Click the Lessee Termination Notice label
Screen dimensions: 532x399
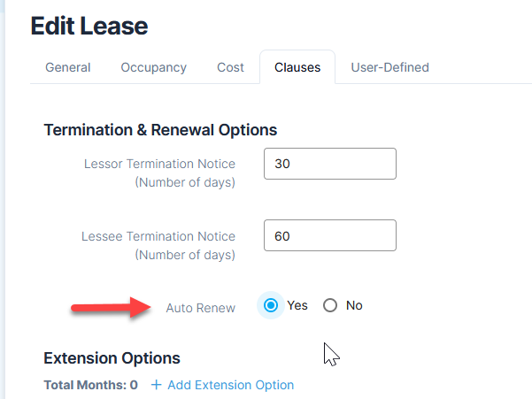(x=158, y=236)
